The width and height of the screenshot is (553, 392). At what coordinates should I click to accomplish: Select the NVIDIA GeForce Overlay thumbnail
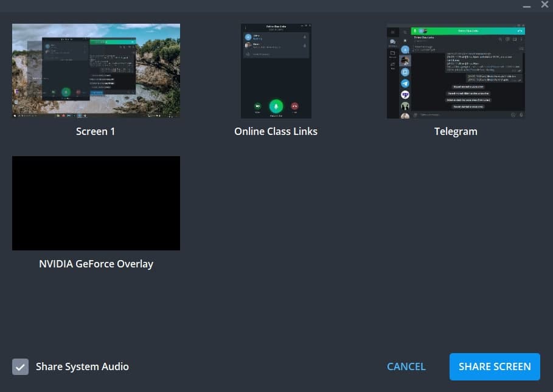(x=96, y=203)
